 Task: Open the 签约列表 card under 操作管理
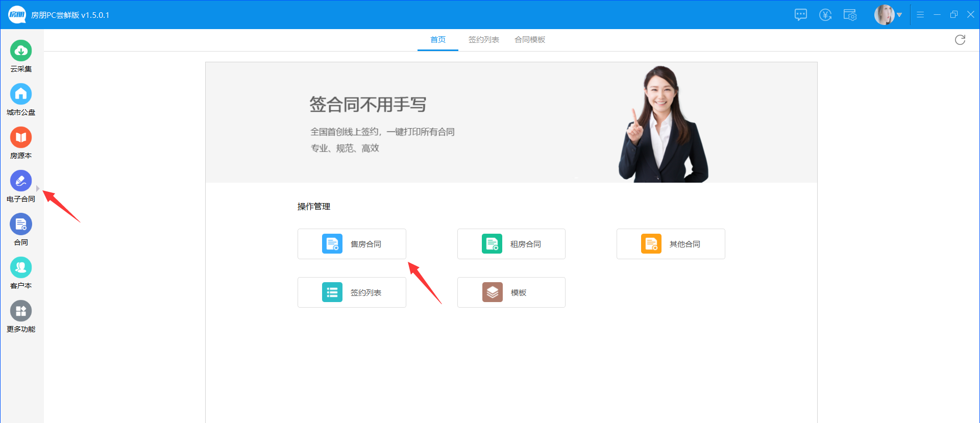pos(352,292)
